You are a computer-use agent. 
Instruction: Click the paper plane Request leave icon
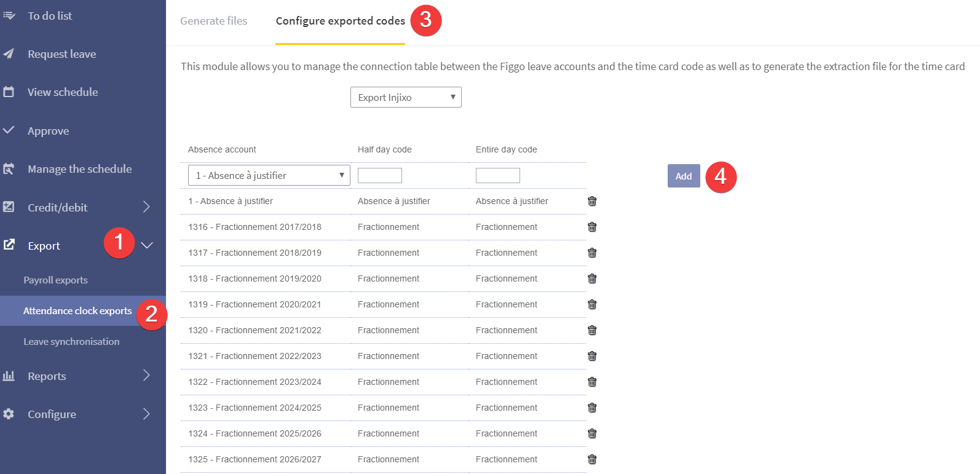point(9,53)
